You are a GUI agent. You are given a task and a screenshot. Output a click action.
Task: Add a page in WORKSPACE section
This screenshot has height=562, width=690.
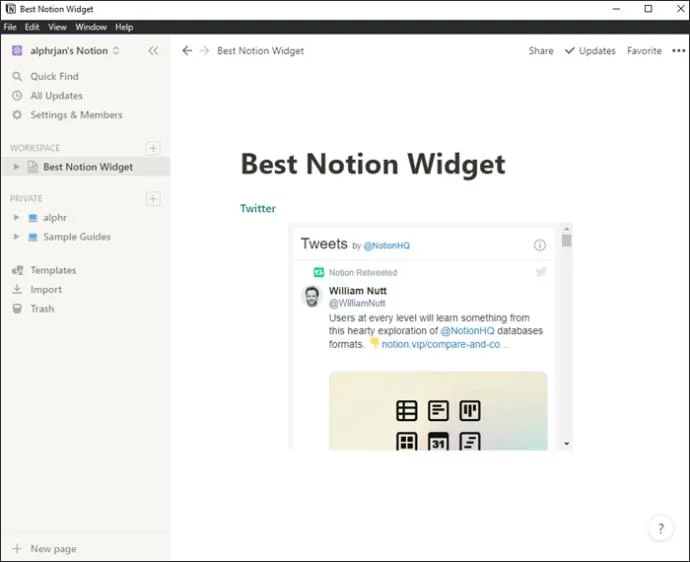click(153, 148)
